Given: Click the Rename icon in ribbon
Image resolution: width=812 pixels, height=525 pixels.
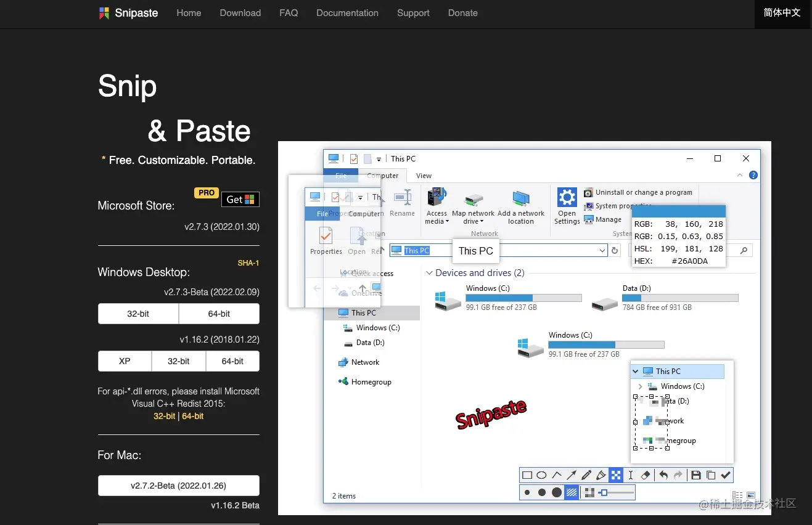Looking at the screenshot, I should (403, 197).
